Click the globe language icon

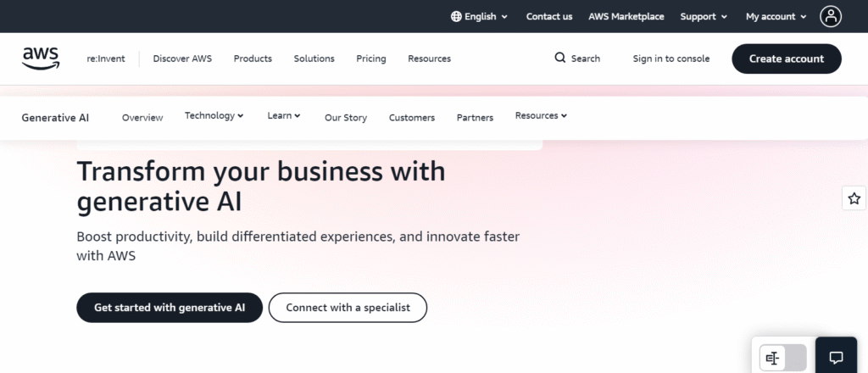coord(456,16)
